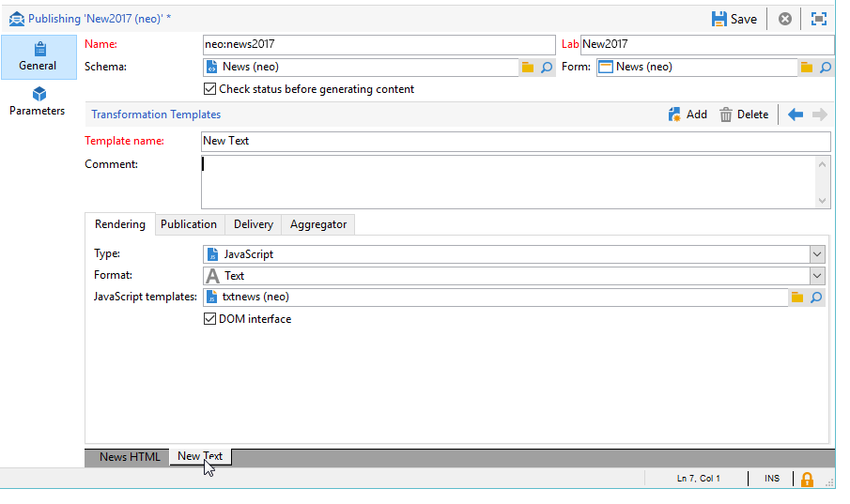850x504 pixels.
Task: Open the Parameters section
Action: point(38,101)
